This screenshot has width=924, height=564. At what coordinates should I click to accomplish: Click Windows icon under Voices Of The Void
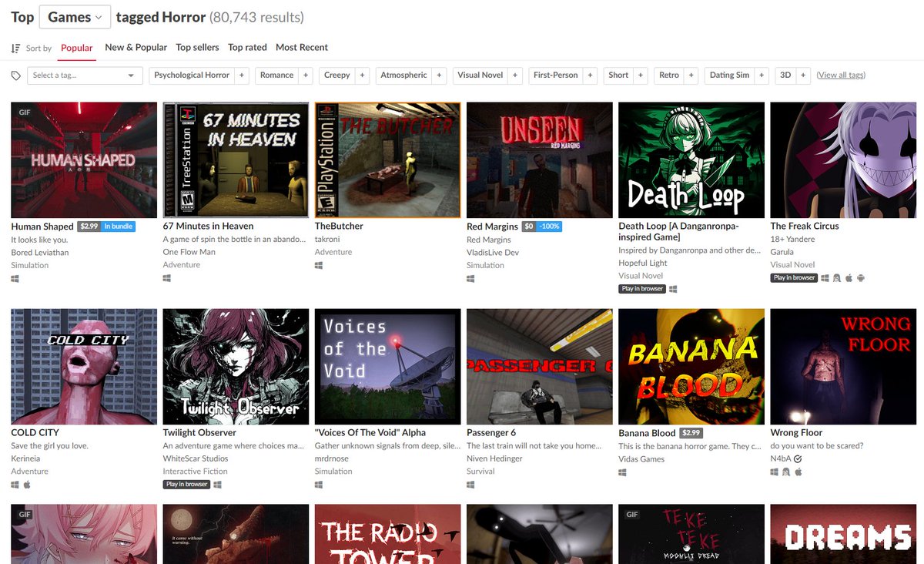click(x=319, y=485)
